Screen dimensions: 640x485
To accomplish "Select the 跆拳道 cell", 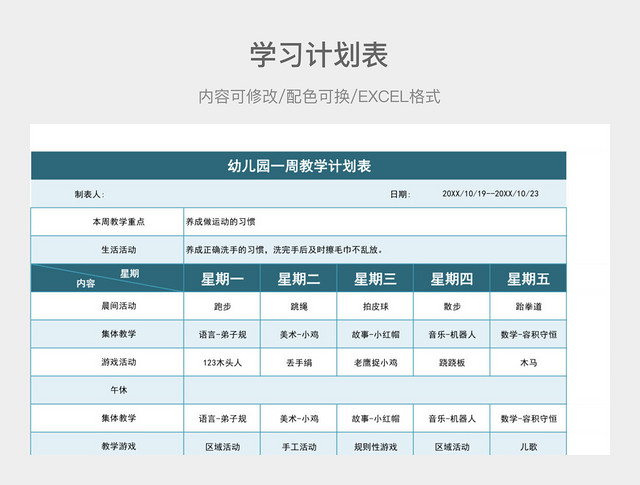I will click(x=528, y=306).
